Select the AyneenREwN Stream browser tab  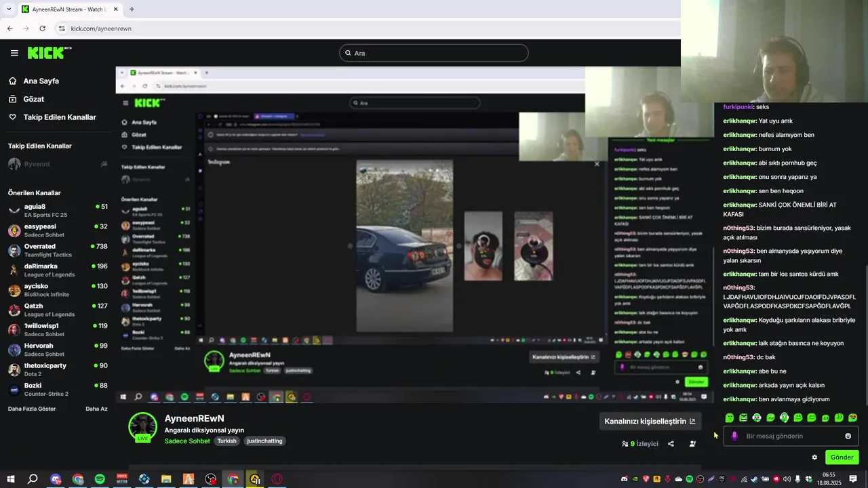coord(68,9)
